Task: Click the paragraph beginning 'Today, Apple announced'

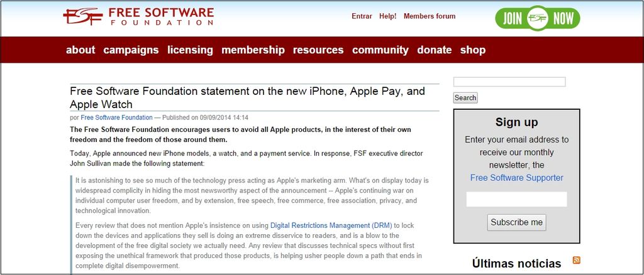Action: 247,159
